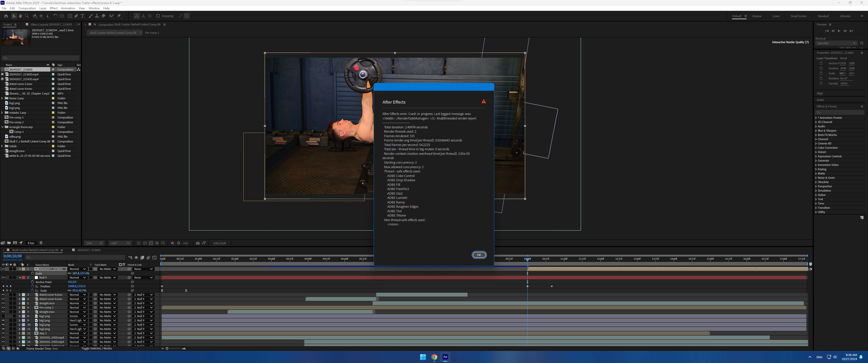Select the Rotation tool
Screen dimensions: 868x363
tap(55, 16)
